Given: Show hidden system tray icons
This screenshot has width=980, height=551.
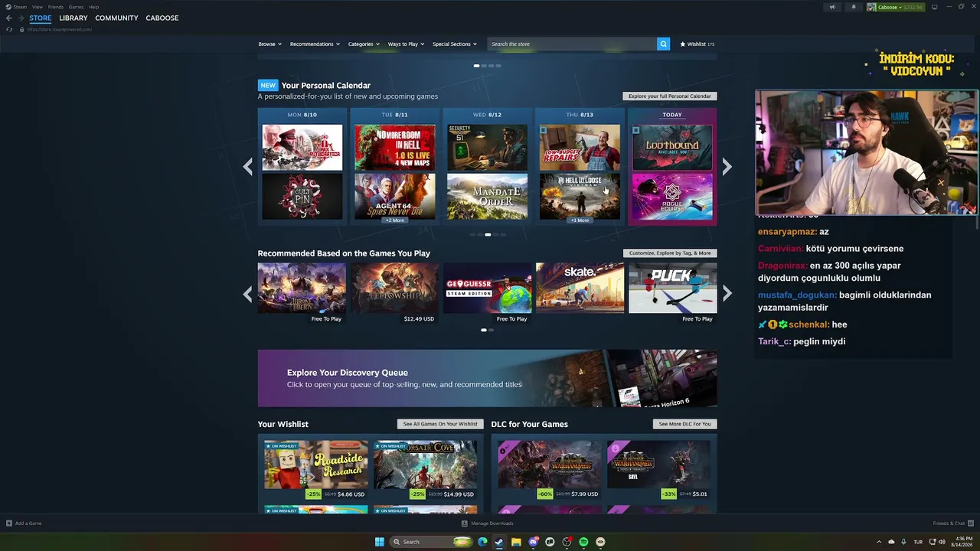Looking at the screenshot, I should [879, 542].
